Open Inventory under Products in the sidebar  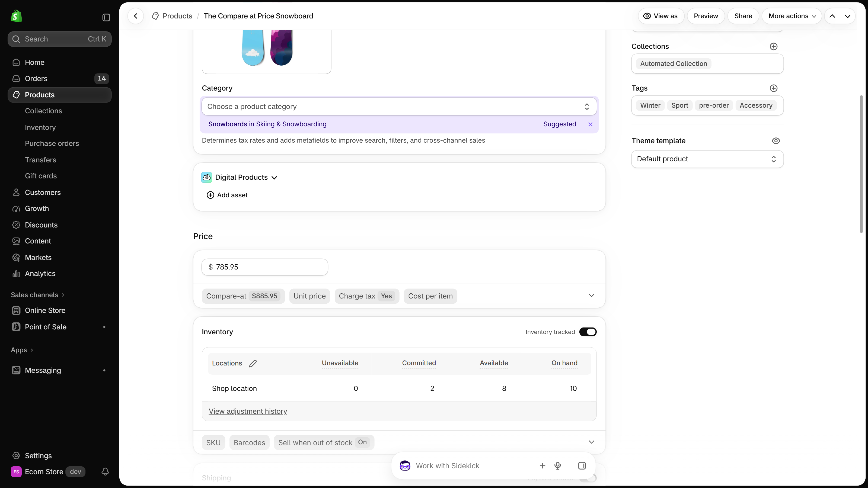pyautogui.click(x=40, y=127)
